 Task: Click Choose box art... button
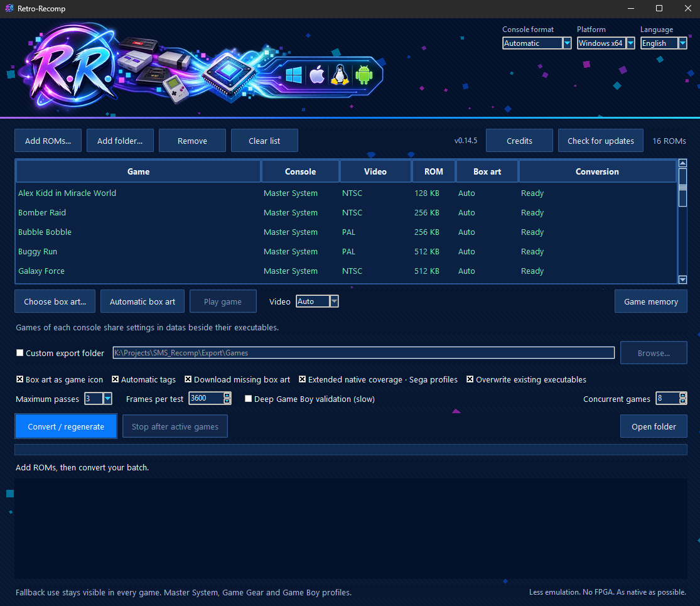tap(55, 301)
